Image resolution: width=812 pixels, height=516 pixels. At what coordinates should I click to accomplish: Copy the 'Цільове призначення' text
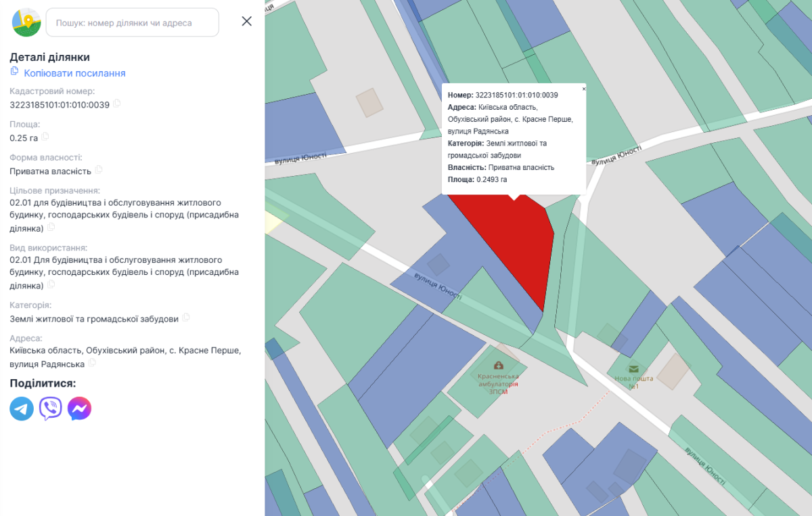(x=51, y=228)
